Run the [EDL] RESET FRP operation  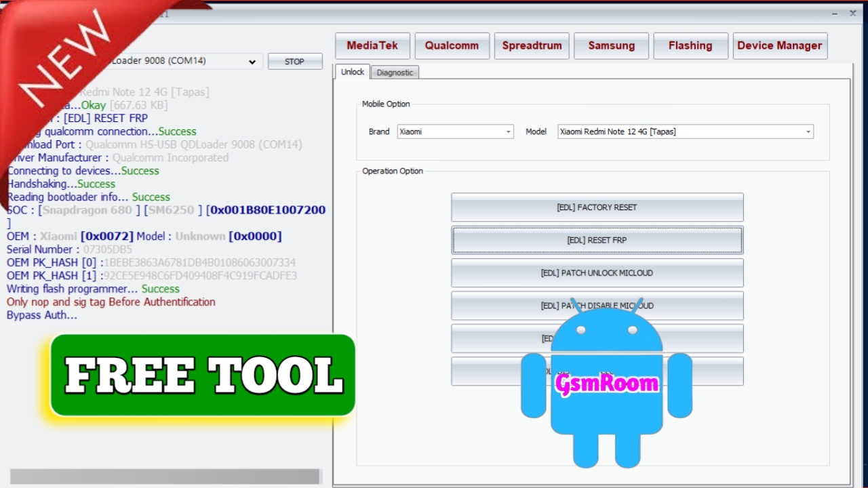[x=597, y=240]
